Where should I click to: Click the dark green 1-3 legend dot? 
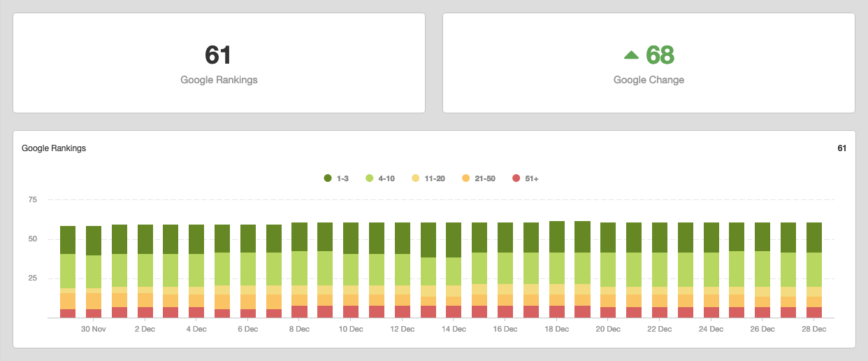click(328, 178)
